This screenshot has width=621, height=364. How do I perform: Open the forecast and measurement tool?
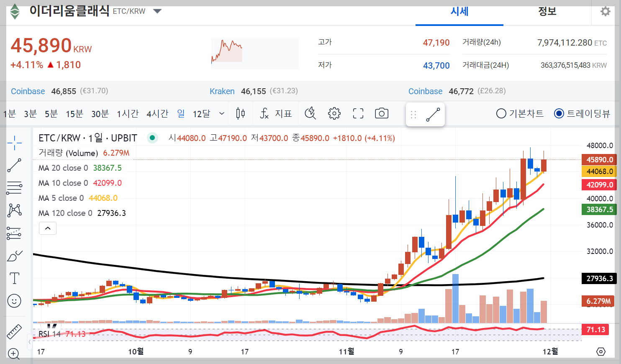(14, 233)
